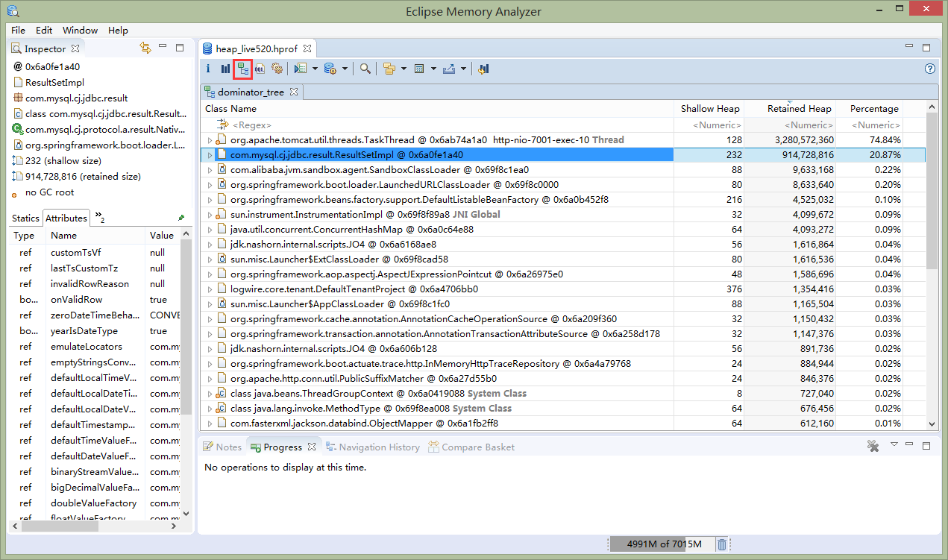Click the Shallow Heap Numeric filter field
Screen dimensions: 948x560
coord(709,125)
